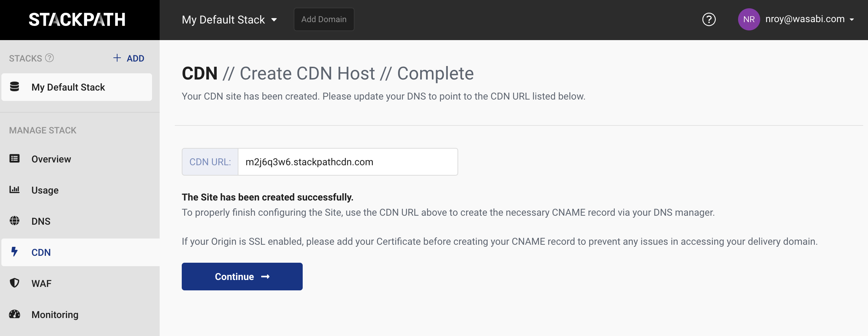Click 'The Site has been created successfully.'

click(267, 197)
